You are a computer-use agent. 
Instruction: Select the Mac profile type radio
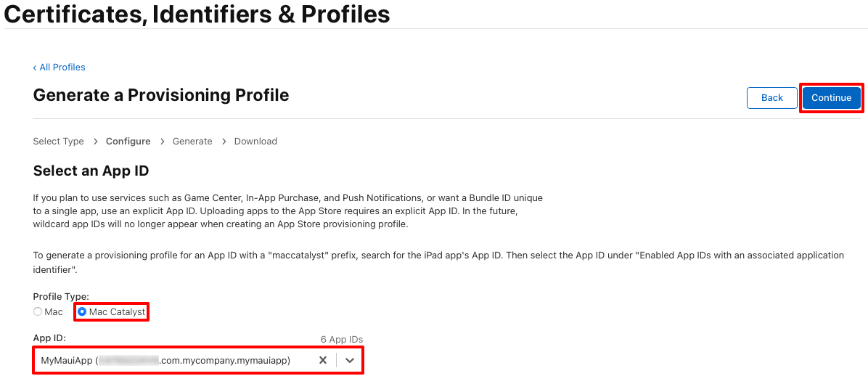pyautogui.click(x=38, y=311)
